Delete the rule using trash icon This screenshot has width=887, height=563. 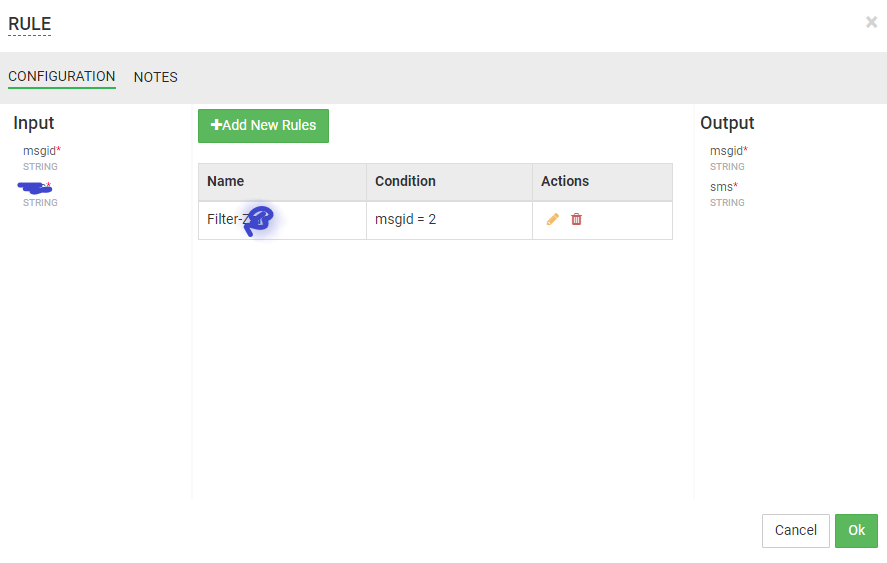pyautogui.click(x=576, y=219)
